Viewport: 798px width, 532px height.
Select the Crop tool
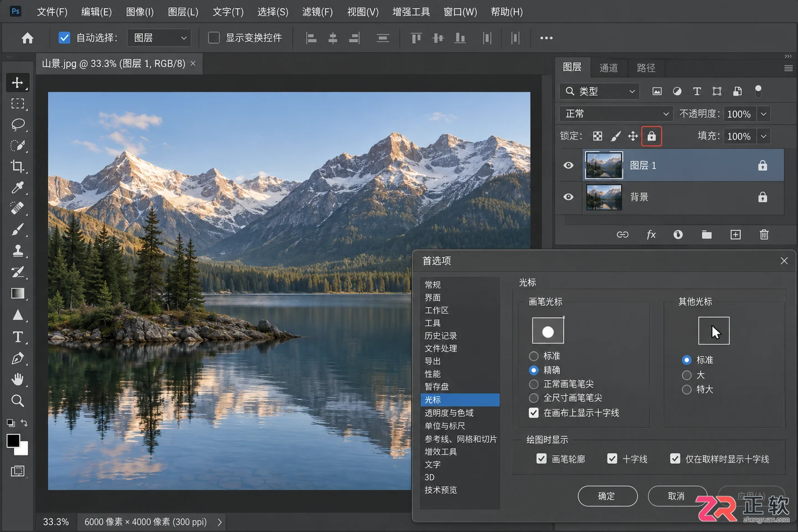pyautogui.click(x=18, y=166)
